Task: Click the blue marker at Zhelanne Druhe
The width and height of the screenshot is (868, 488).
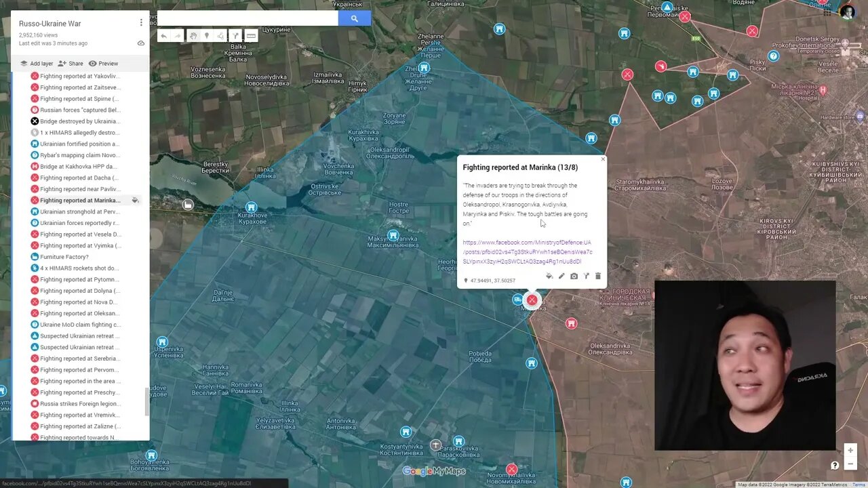Action: tap(424, 68)
